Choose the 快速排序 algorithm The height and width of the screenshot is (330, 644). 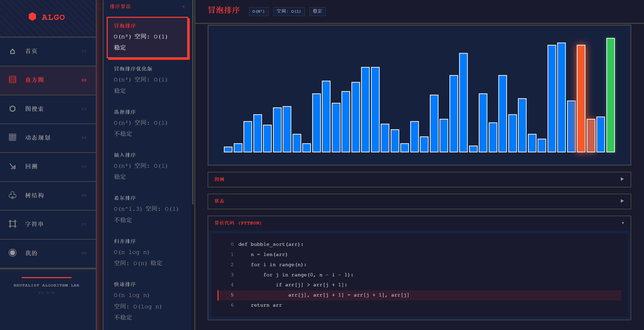pyautogui.click(x=147, y=301)
